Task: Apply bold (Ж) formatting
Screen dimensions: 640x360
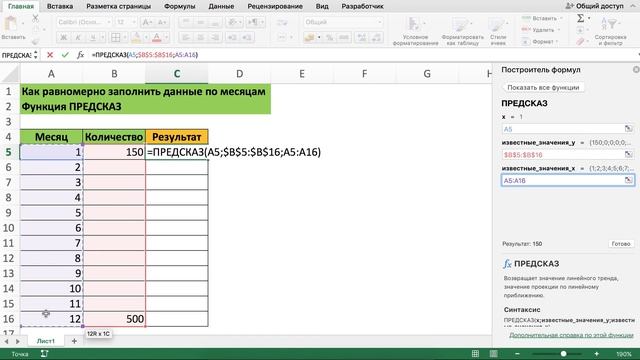Action: pos(63,38)
